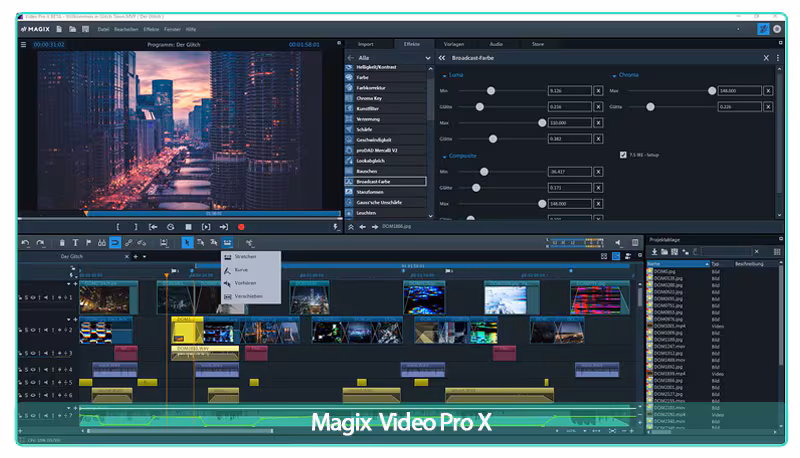Choose Kurve from mouse mode menu
The image size is (800, 458).
[251, 270]
